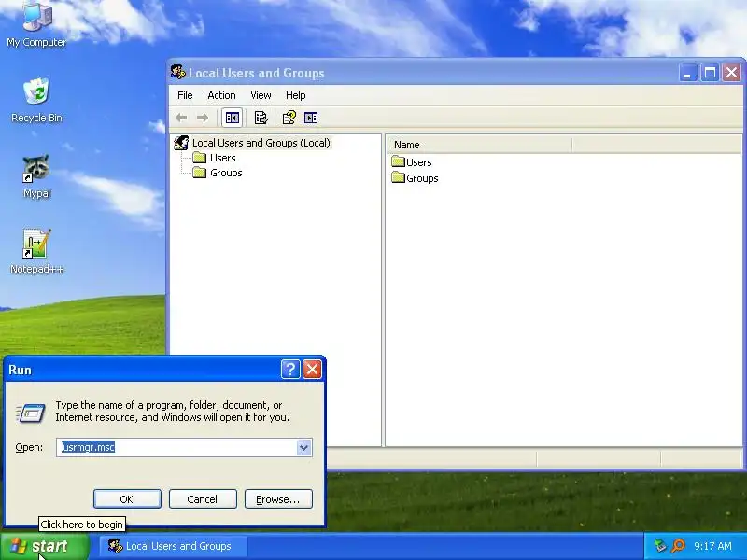Open the File menu
The image size is (747, 560).
pos(185,95)
